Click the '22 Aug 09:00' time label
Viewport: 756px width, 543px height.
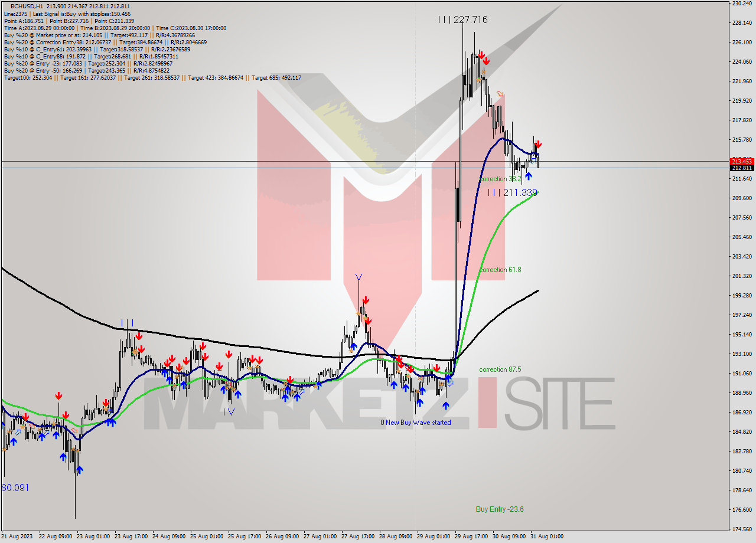55,537
